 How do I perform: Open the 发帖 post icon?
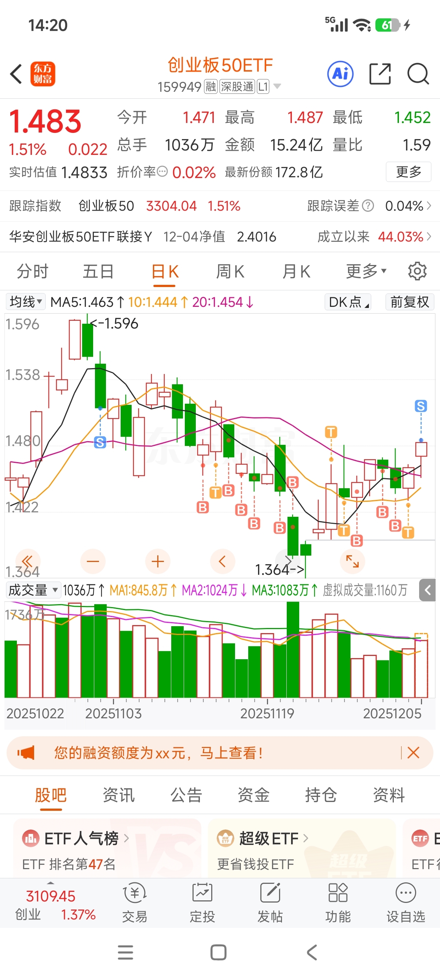tap(270, 903)
